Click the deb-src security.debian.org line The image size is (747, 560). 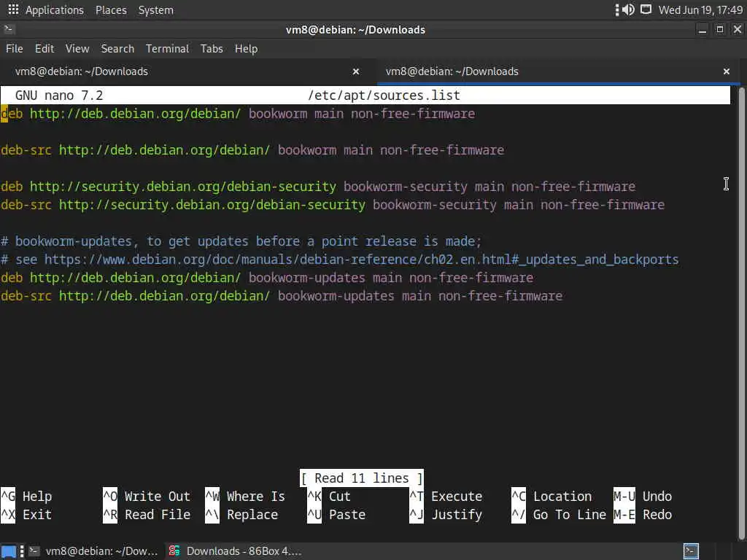point(333,205)
